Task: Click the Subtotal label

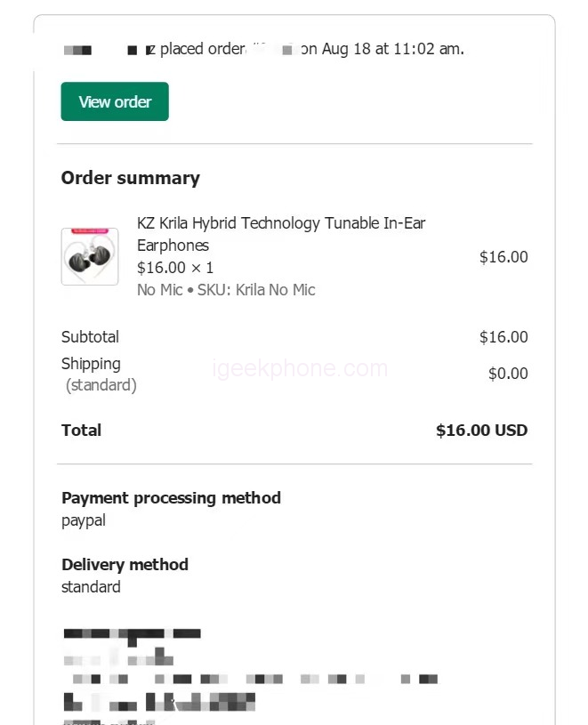Action: 90,337
